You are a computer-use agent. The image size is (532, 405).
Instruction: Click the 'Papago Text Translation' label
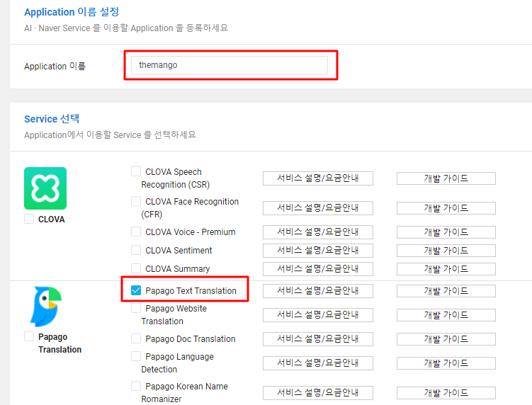191,291
